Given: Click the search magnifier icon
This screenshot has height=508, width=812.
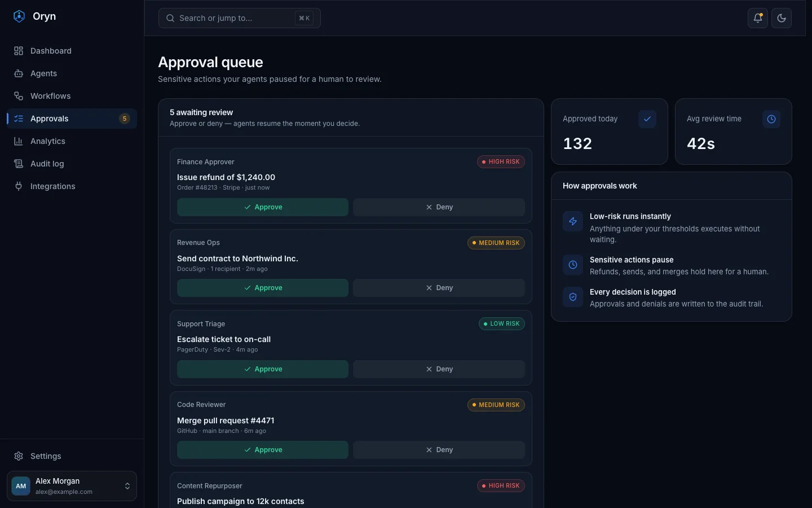Looking at the screenshot, I should pos(170,18).
